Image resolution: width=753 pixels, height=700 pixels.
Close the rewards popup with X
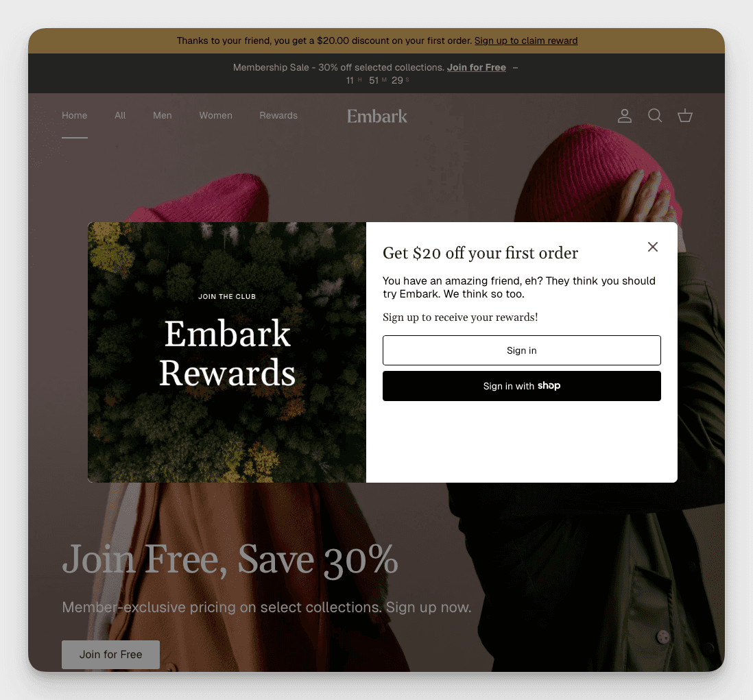653,247
